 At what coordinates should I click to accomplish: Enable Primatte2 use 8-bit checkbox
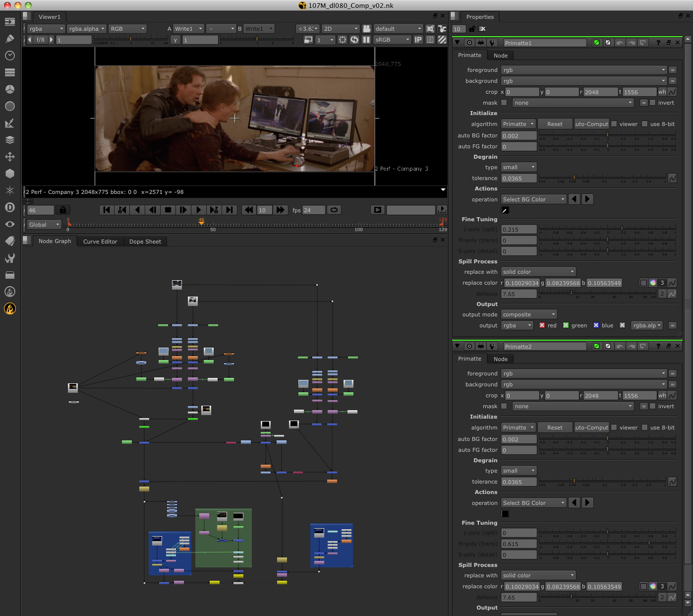pos(645,428)
